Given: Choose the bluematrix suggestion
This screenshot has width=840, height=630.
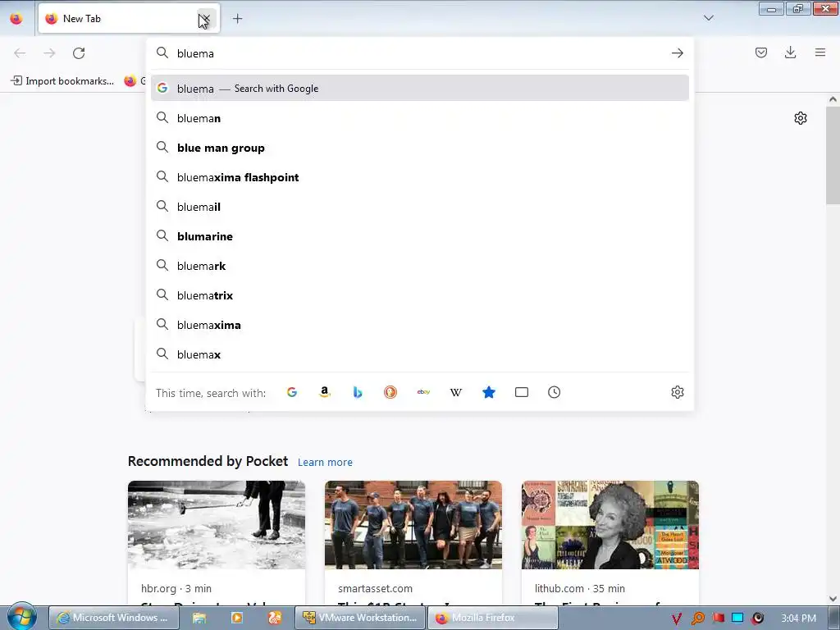Looking at the screenshot, I should [x=419, y=294].
